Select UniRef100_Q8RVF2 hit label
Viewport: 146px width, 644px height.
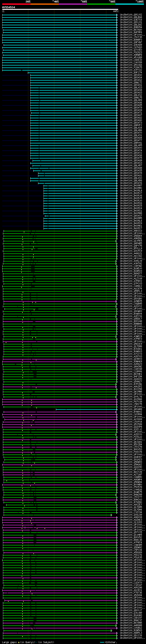(x=131, y=125)
